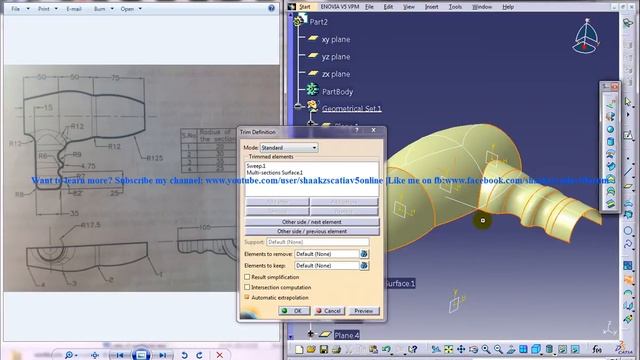Click the Elements to keep field
The width and height of the screenshot is (640, 360).
327,265
